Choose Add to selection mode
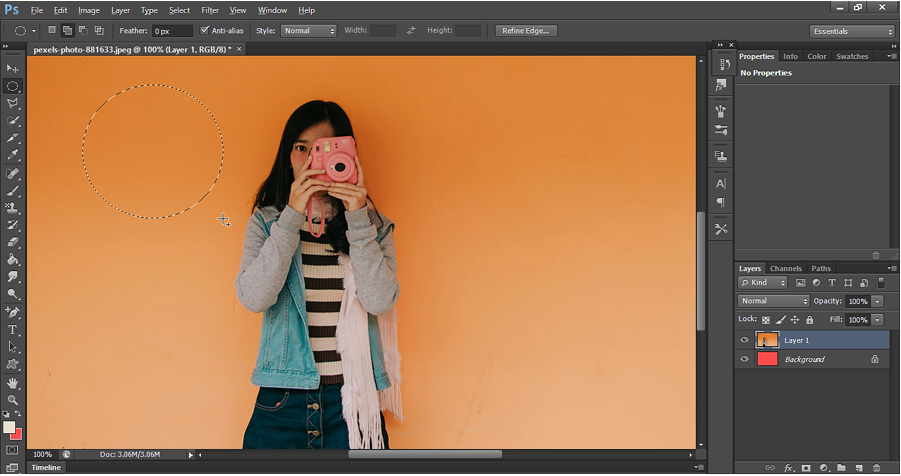 tap(67, 30)
